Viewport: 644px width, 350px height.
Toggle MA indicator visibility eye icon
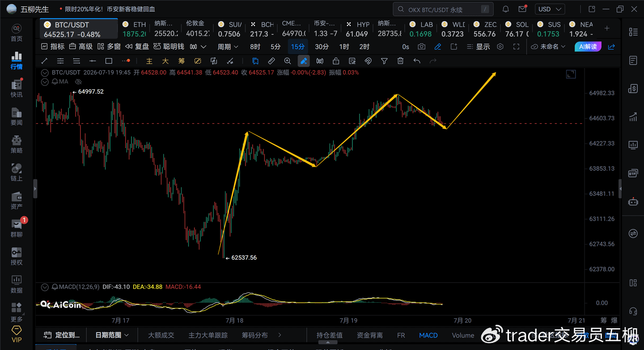tap(78, 82)
